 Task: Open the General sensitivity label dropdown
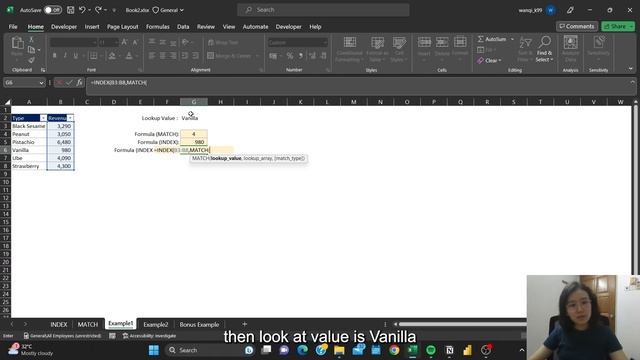pos(168,10)
